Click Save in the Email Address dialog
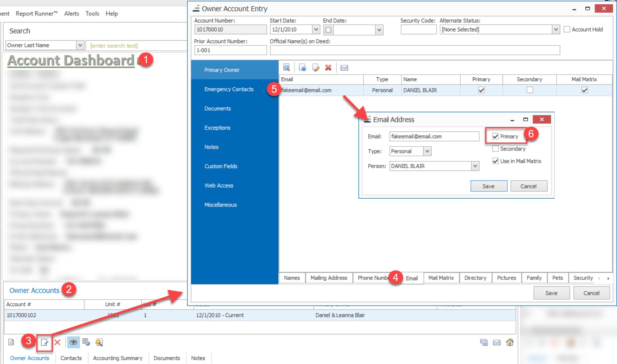The image size is (617, 364). 489,186
